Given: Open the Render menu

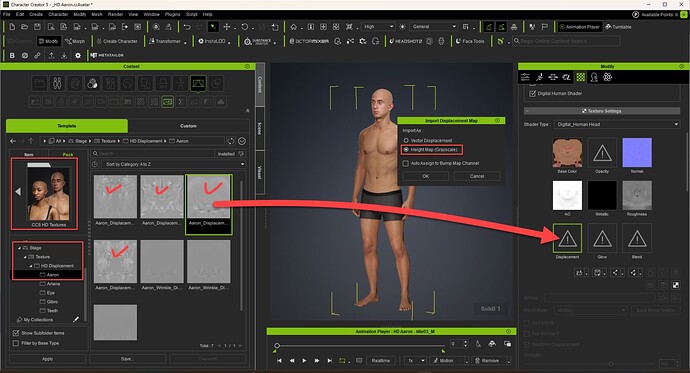Looking at the screenshot, I should [115, 14].
